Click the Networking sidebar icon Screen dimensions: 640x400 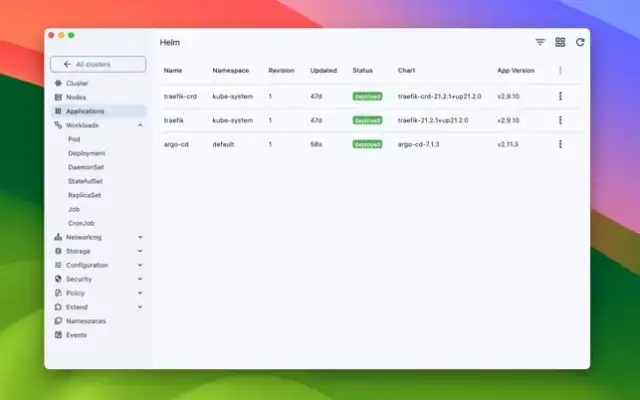tap(58, 237)
